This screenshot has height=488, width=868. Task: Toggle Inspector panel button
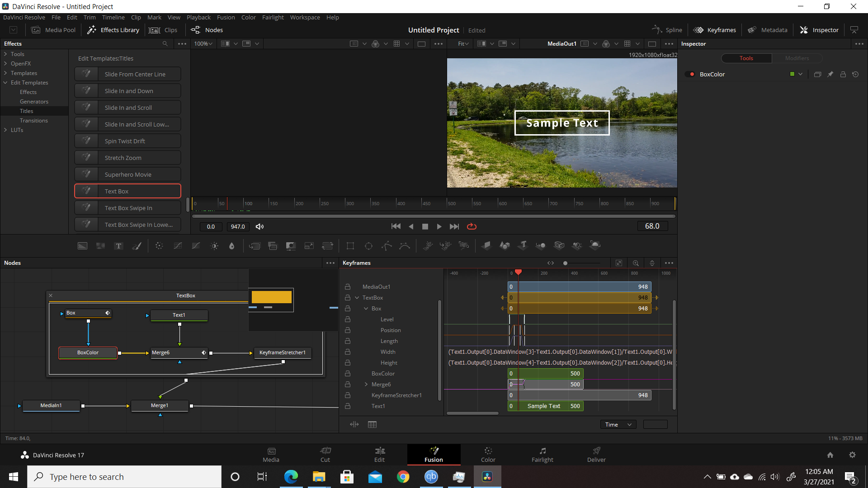(819, 30)
